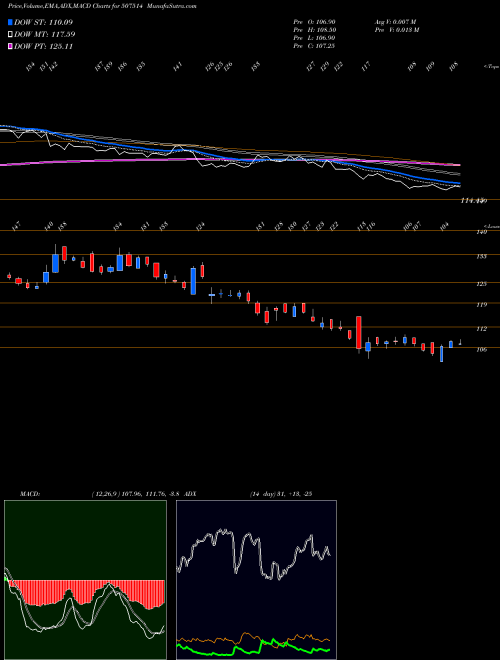Click the Pre O: 106.90 value

click(314, 21)
